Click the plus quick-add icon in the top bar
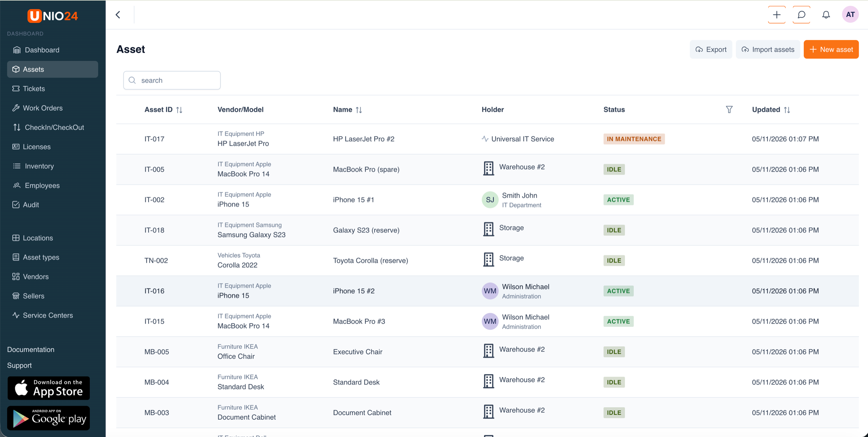 [776, 15]
